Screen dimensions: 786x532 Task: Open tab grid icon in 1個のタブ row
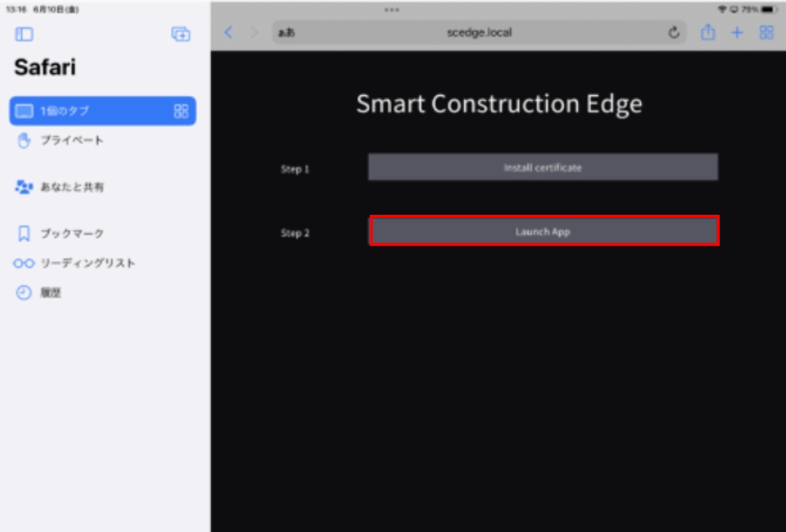click(181, 111)
